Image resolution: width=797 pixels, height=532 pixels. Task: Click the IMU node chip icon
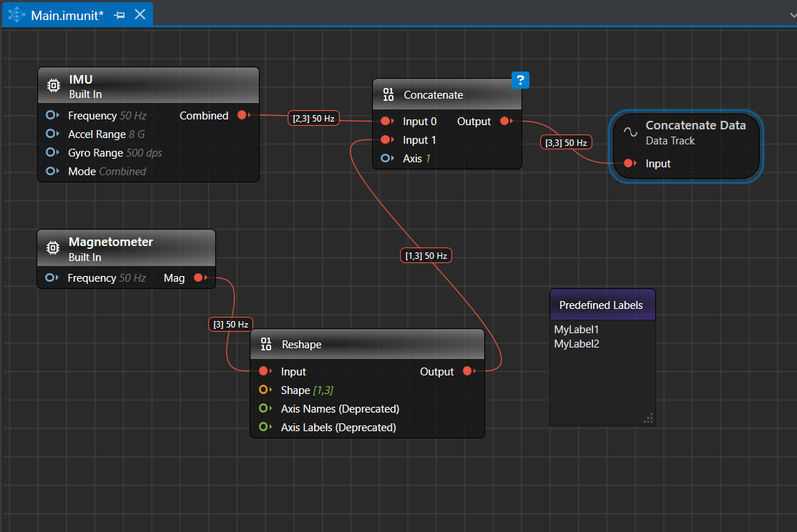[x=54, y=86]
